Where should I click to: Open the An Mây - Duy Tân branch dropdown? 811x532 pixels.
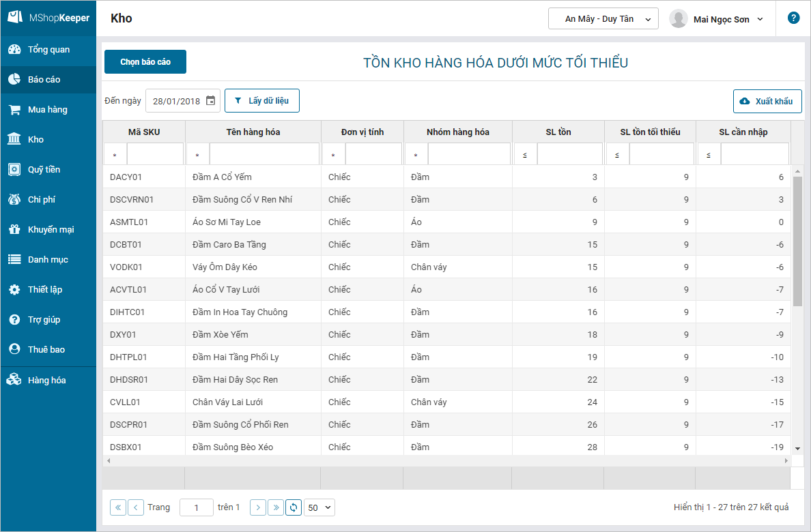tap(603, 19)
